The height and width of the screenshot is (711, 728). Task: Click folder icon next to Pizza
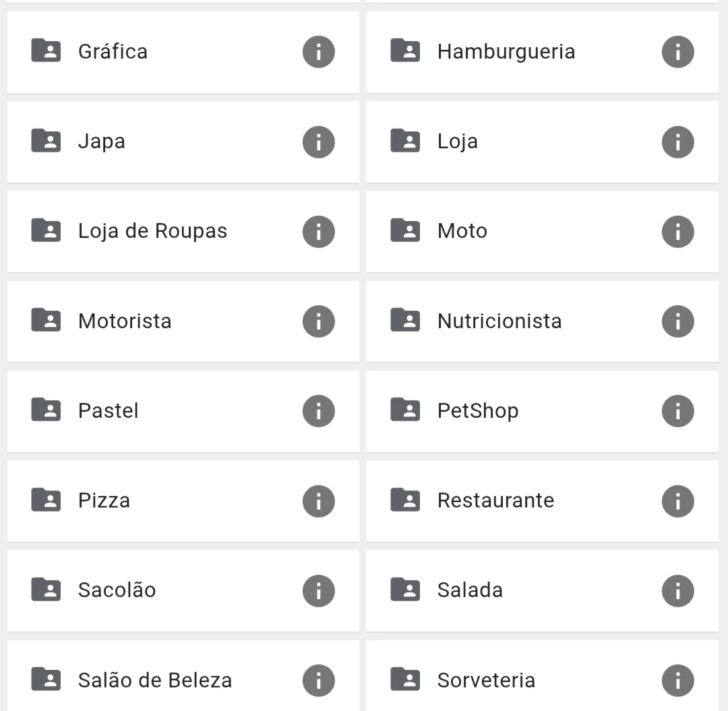click(46, 500)
